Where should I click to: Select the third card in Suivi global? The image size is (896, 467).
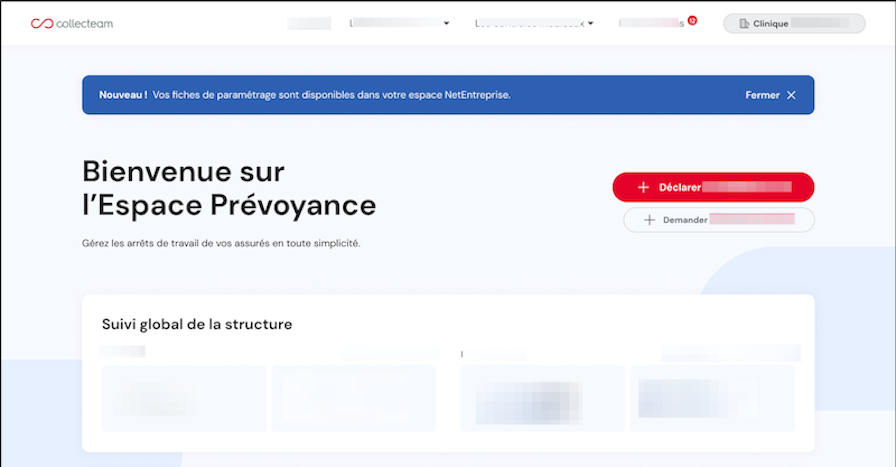point(543,398)
